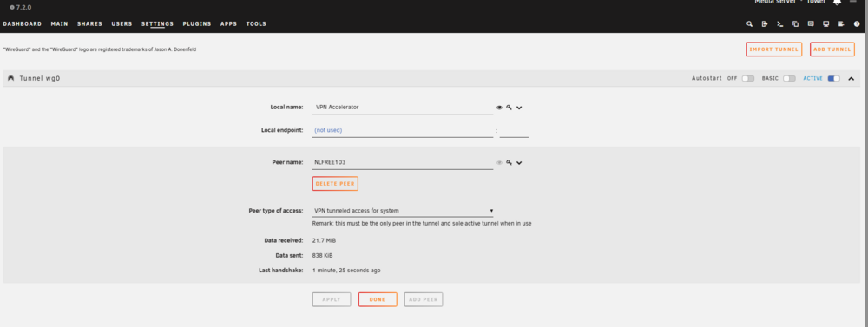Show the local tunnel config via eye icon

pos(499,108)
